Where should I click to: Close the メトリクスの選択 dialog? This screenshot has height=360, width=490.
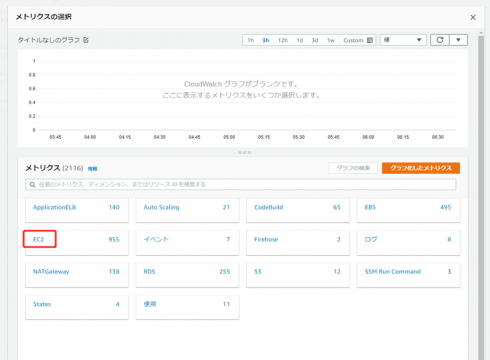473,17
